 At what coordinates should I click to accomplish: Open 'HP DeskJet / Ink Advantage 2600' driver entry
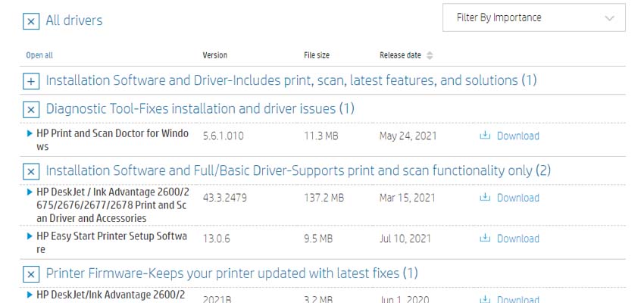(113, 205)
